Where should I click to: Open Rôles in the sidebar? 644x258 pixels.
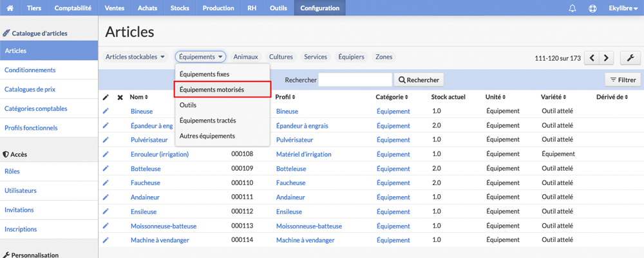pyautogui.click(x=49, y=171)
